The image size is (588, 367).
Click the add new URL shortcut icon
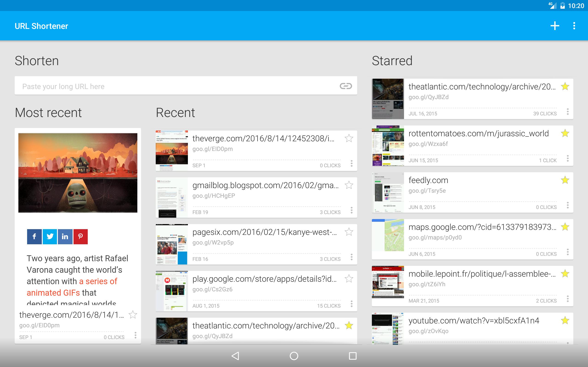(x=555, y=26)
